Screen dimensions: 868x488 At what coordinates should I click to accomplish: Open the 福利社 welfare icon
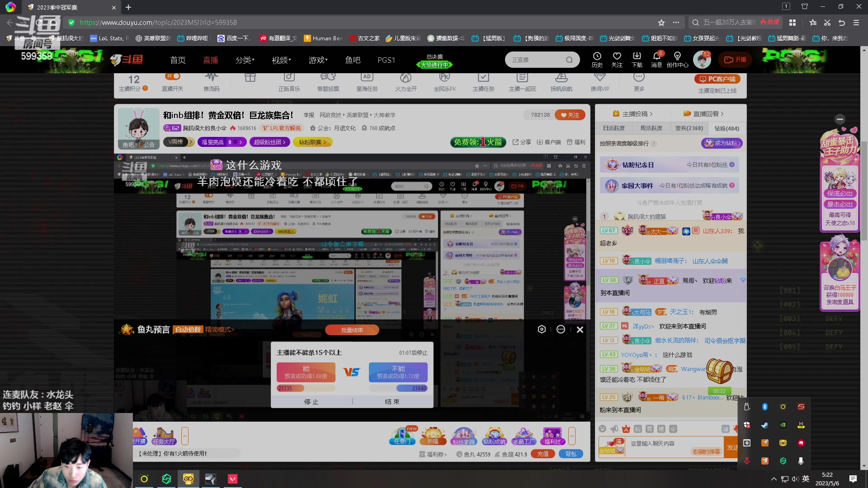coord(552,436)
